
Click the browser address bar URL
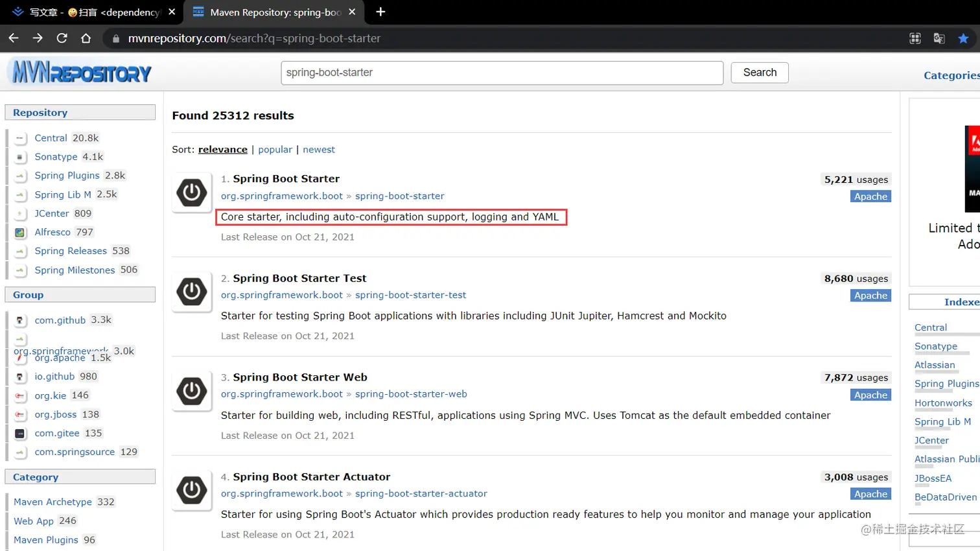click(x=254, y=38)
